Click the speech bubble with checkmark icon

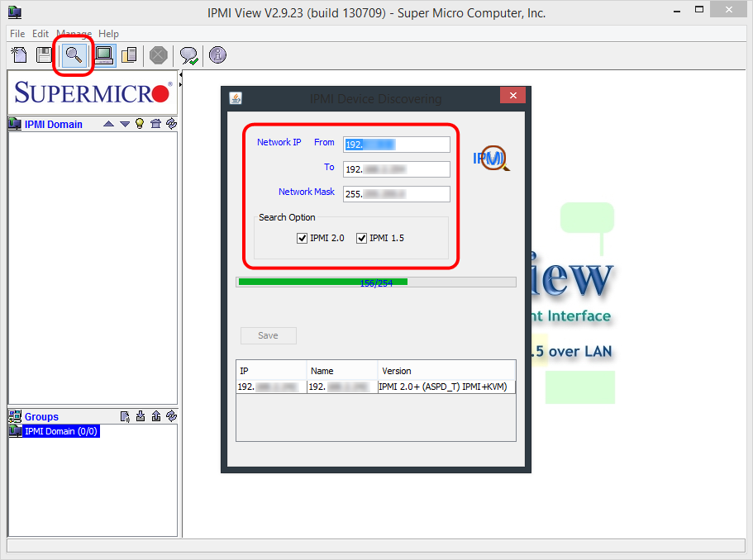188,55
